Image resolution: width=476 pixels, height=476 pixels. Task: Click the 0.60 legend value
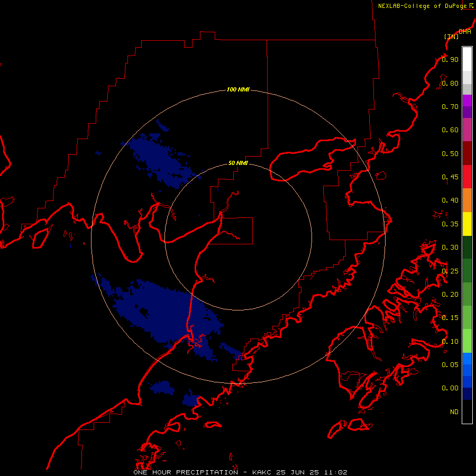click(450, 130)
